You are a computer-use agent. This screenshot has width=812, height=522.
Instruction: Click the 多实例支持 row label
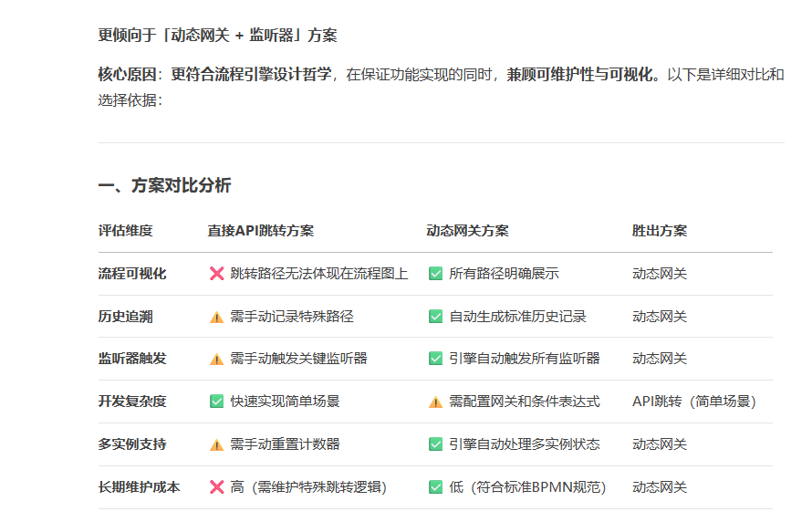point(132,444)
